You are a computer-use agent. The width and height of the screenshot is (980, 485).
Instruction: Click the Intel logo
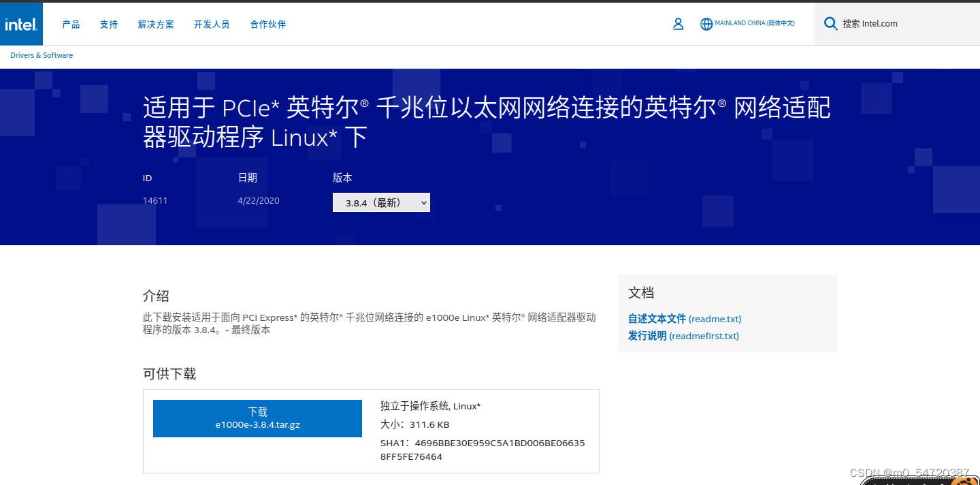tap(21, 24)
